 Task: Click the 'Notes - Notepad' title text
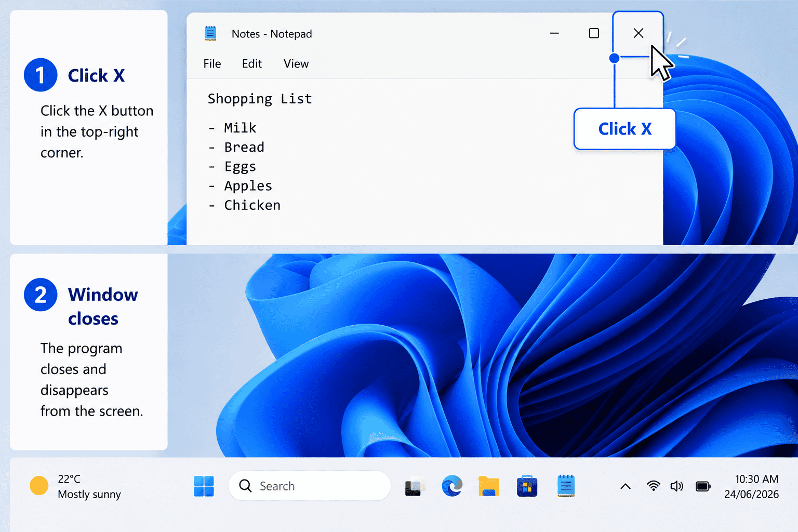272,34
